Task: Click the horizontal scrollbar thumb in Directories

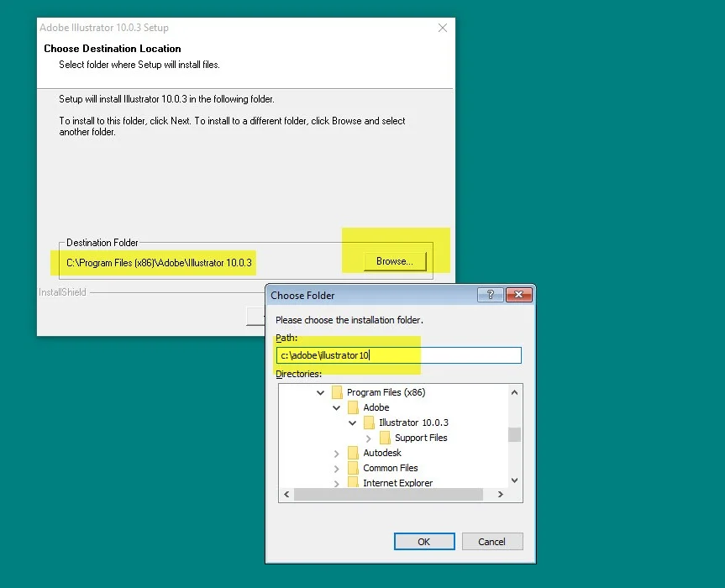Action: (x=388, y=494)
